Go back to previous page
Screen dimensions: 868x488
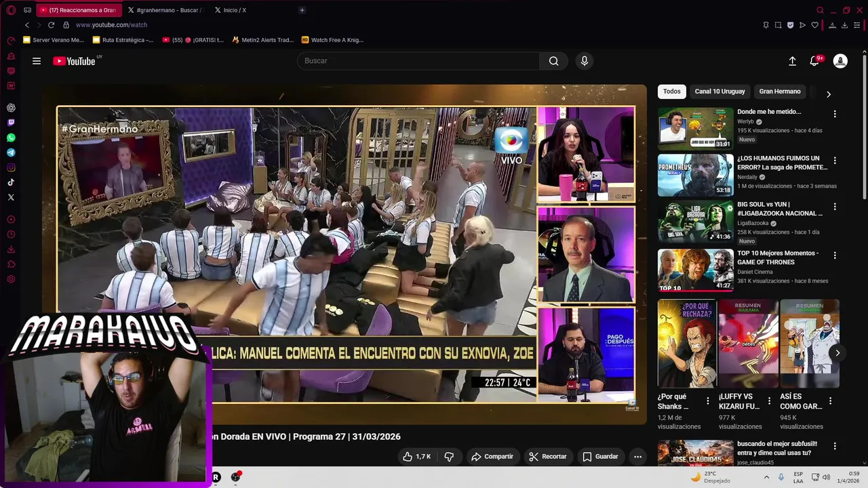[27, 25]
